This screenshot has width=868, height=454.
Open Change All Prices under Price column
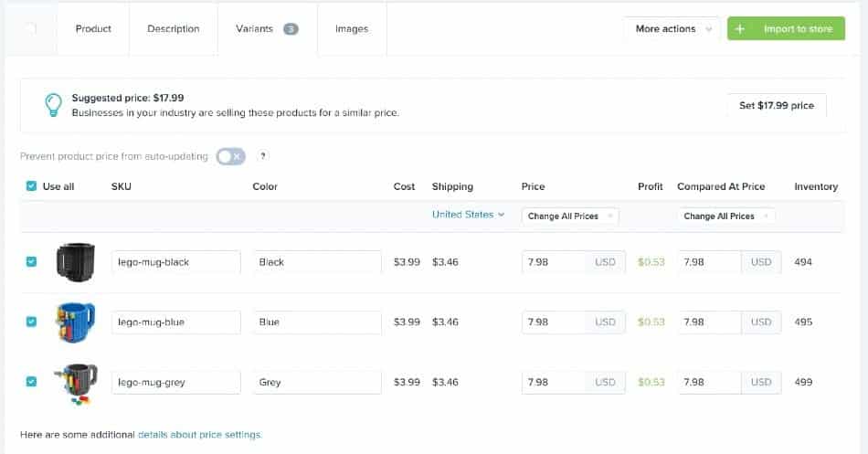pos(569,216)
